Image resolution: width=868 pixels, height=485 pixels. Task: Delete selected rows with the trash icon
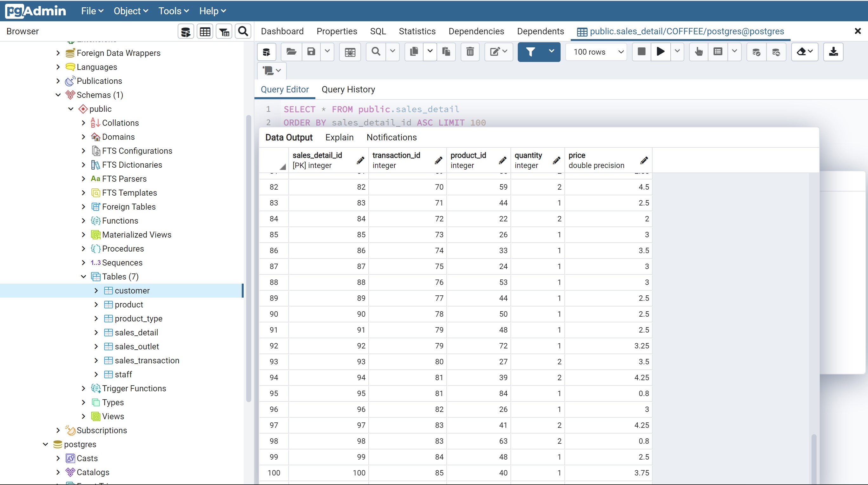tap(470, 52)
